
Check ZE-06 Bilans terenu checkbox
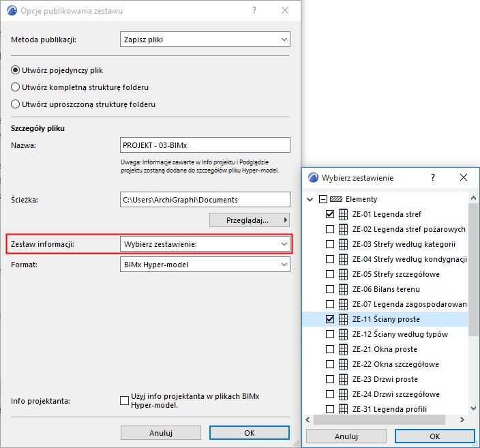tap(330, 289)
